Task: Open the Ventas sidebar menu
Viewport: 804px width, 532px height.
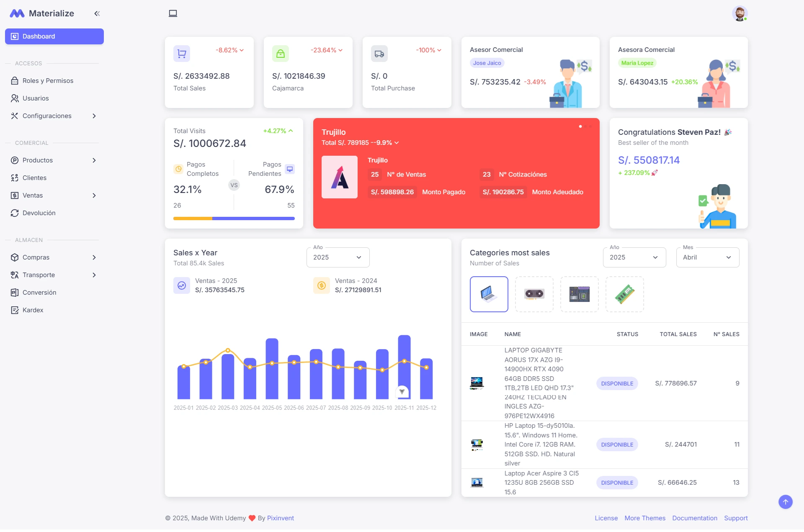Action: click(33, 195)
